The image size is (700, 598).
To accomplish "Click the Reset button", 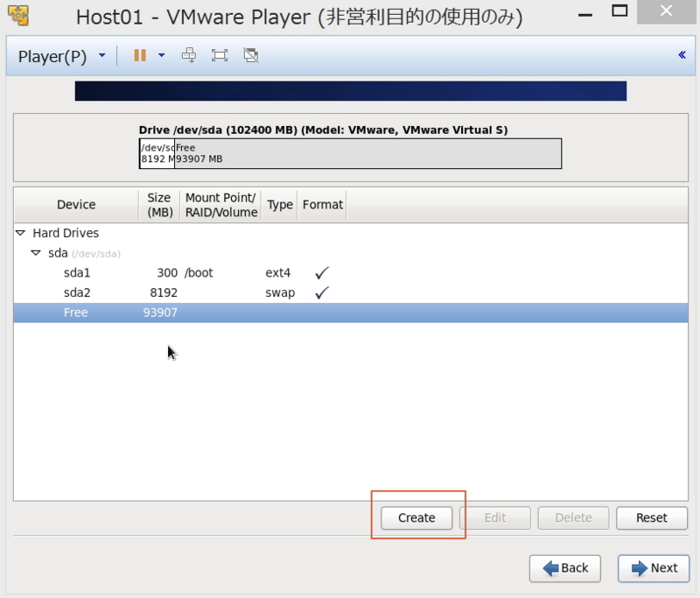I will point(652,517).
